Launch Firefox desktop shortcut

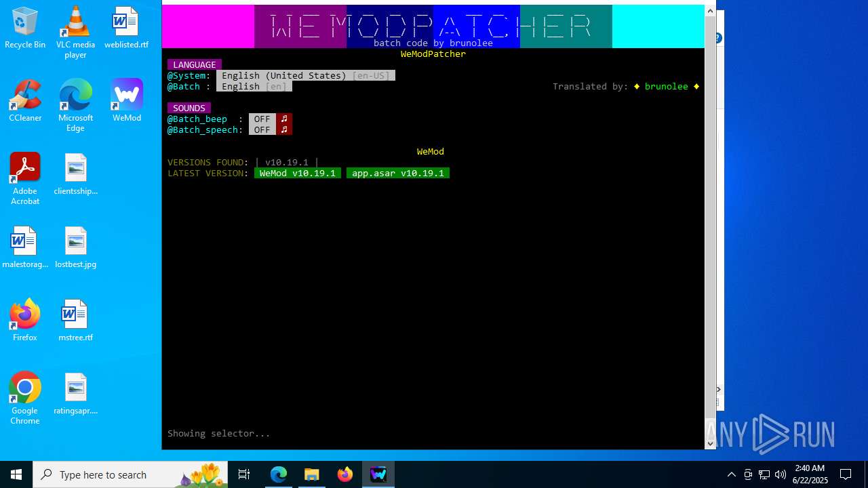(x=25, y=321)
